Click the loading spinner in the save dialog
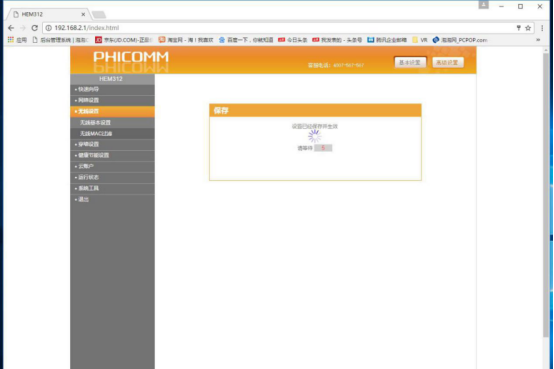The width and height of the screenshot is (554, 369). (x=314, y=136)
